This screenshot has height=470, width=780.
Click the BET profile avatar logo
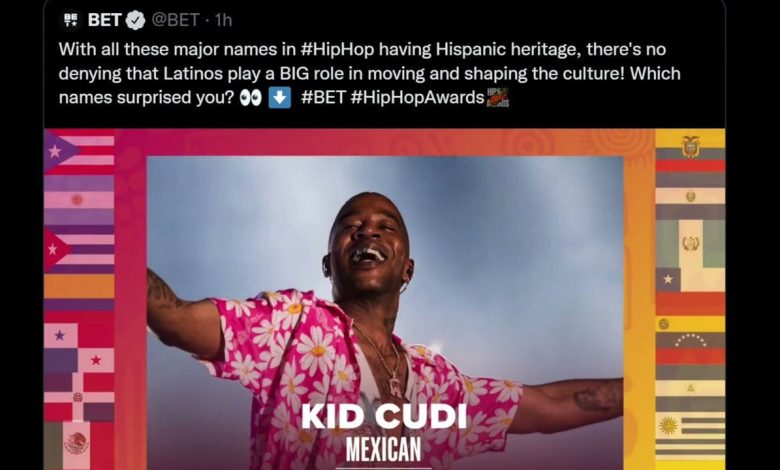pos(71,20)
